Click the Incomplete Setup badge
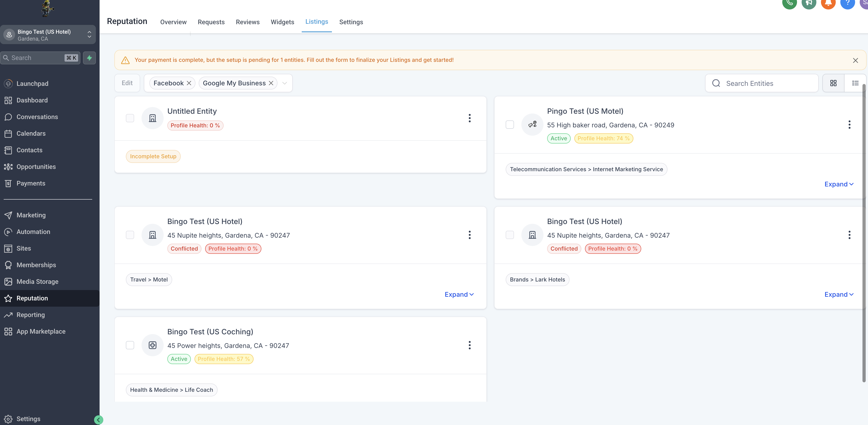The image size is (868, 425). [x=153, y=156]
